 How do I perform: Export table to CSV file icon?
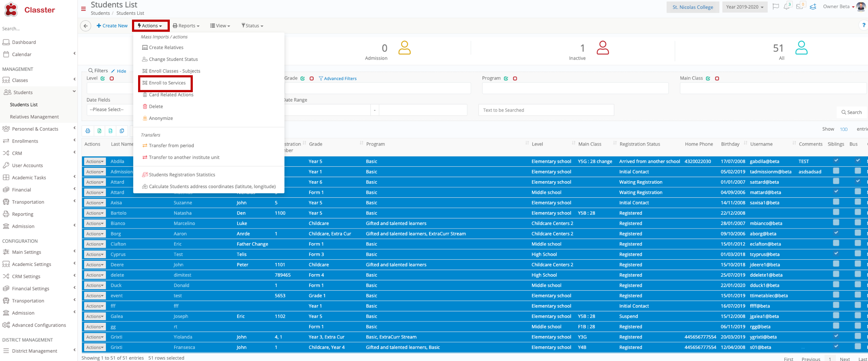click(111, 131)
